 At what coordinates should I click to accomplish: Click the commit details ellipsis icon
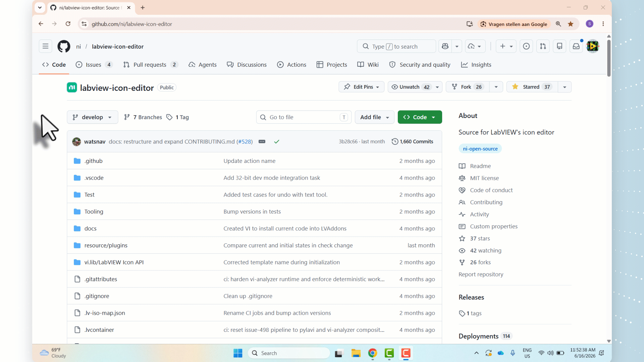(262, 141)
